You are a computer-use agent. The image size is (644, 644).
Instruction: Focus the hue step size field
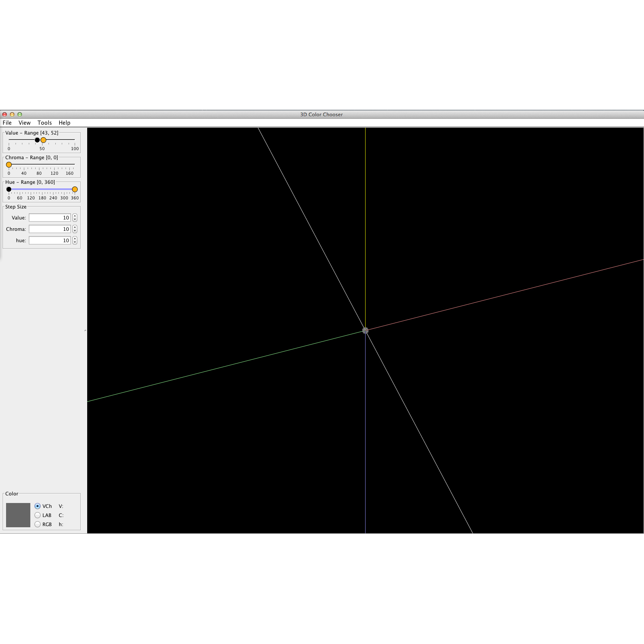(50, 240)
